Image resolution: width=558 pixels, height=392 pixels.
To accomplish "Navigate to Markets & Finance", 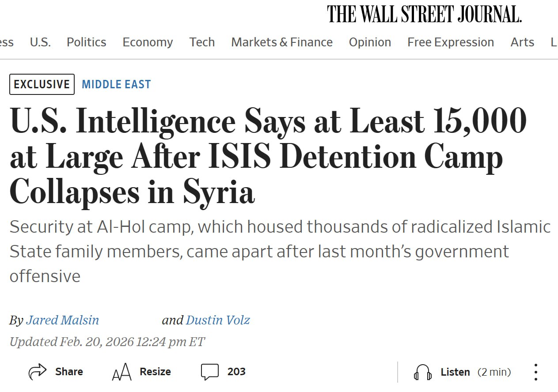I will pyautogui.click(x=282, y=42).
